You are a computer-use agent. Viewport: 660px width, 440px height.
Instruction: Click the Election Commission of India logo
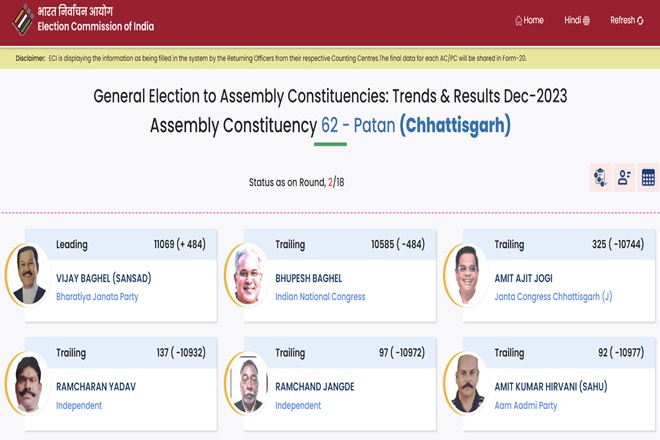[20, 19]
